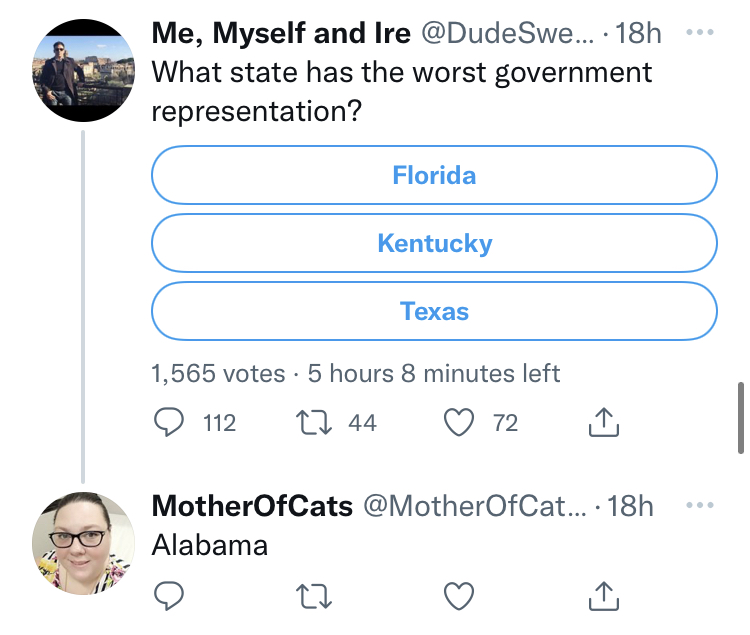This screenshot has width=750, height=635.
Task: Open more options on the poll tweet
Action: coord(700,33)
